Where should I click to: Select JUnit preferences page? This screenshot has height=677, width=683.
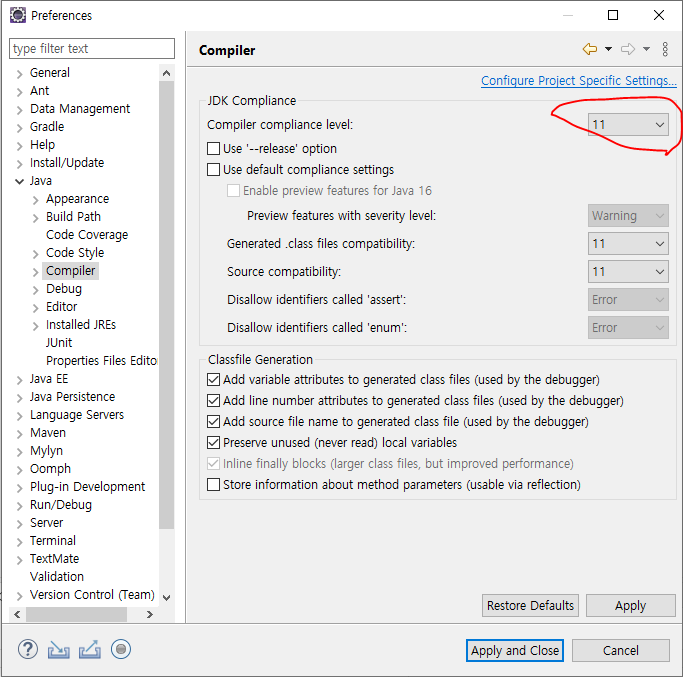(59, 343)
